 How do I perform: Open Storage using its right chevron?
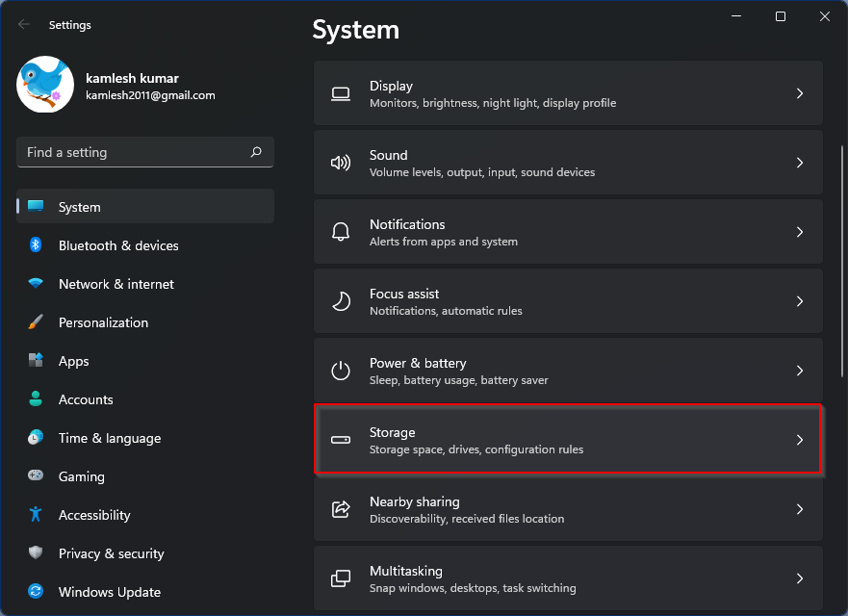[799, 440]
